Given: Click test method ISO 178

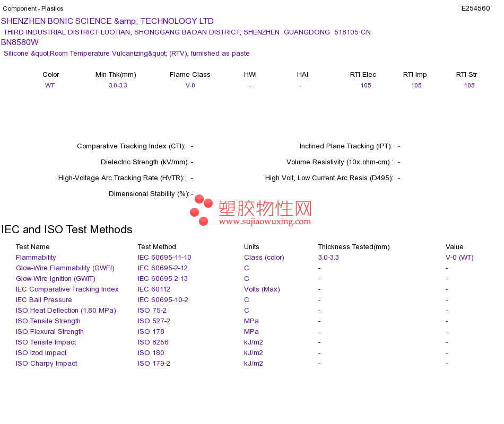Looking at the screenshot, I should click(151, 332).
